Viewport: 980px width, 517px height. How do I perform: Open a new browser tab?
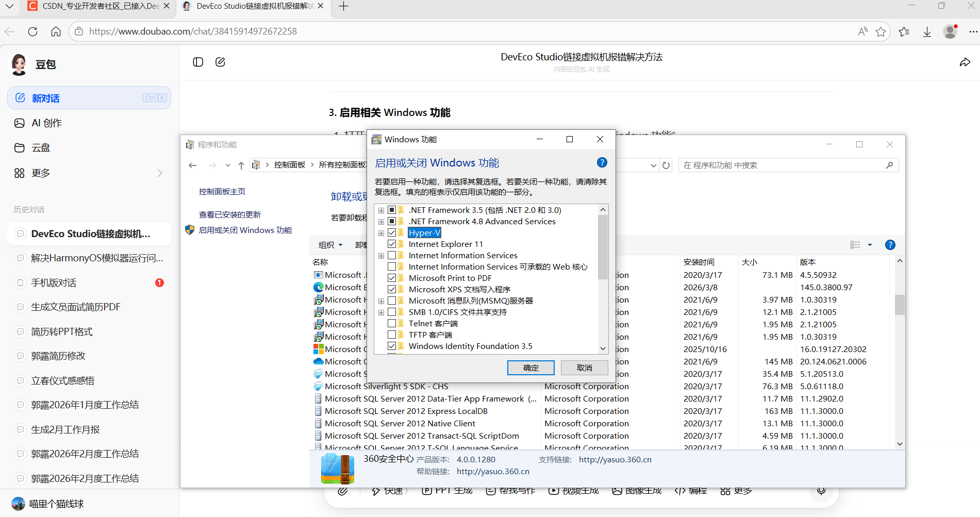point(344,6)
